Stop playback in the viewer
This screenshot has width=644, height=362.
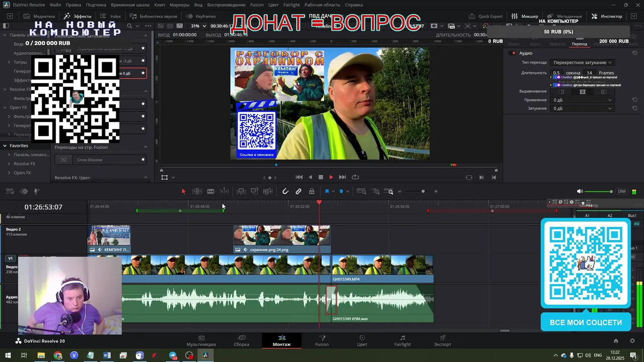(x=320, y=177)
